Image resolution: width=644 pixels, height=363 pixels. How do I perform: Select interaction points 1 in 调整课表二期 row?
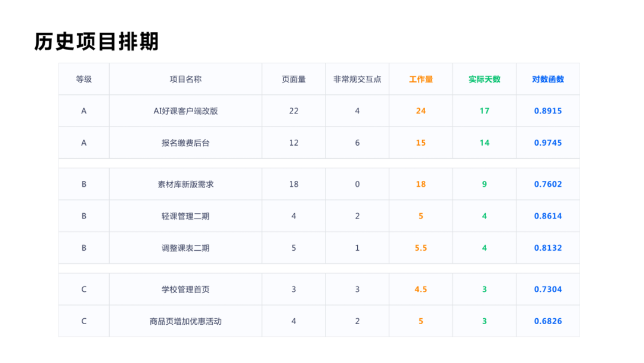tap(357, 248)
